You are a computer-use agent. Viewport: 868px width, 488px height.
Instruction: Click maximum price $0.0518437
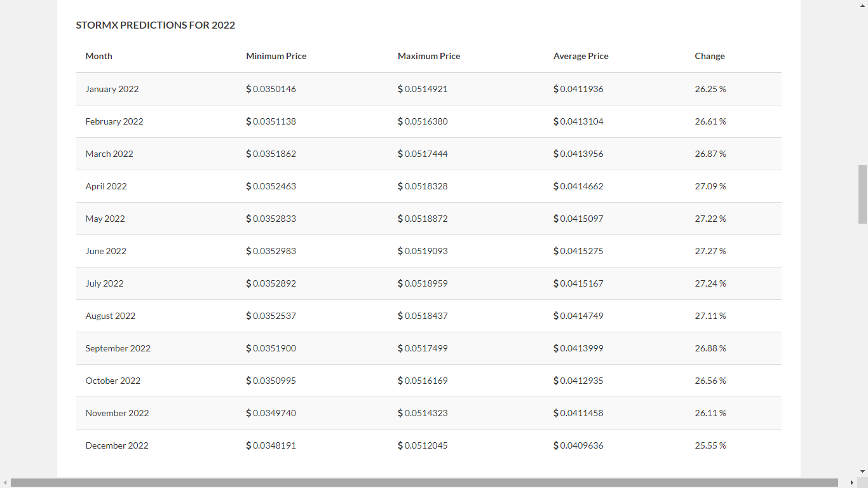tap(423, 316)
